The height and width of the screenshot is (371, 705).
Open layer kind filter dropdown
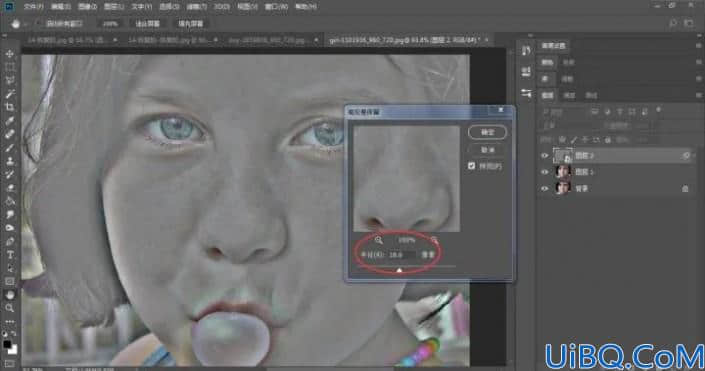(563, 112)
